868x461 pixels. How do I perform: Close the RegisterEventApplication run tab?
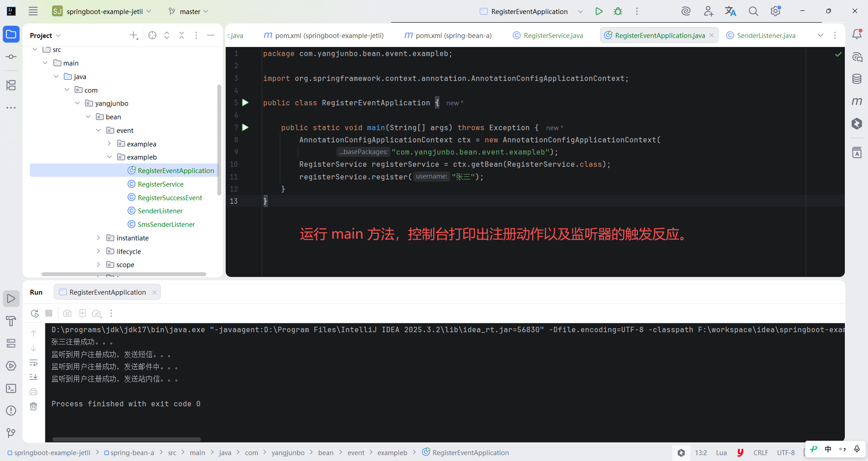[x=155, y=292]
